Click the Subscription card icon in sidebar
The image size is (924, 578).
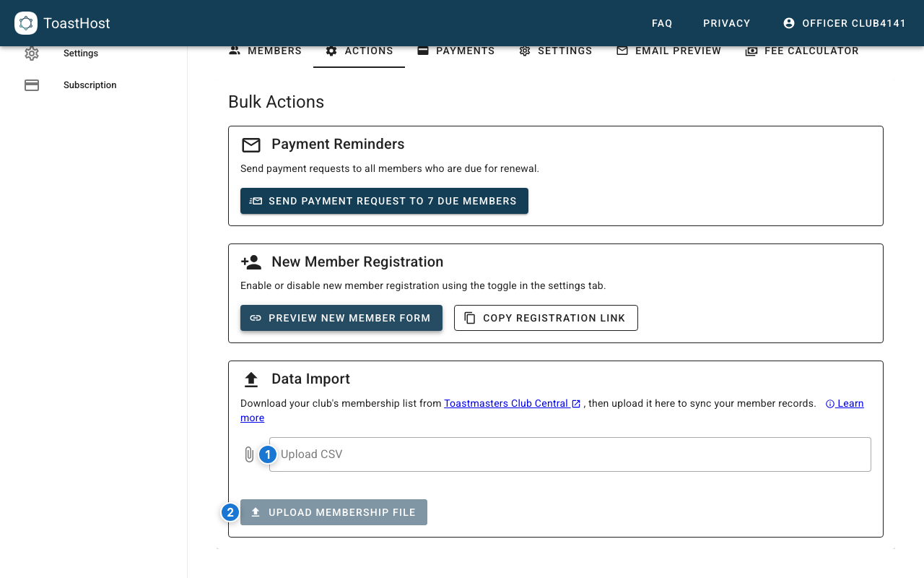coord(32,85)
